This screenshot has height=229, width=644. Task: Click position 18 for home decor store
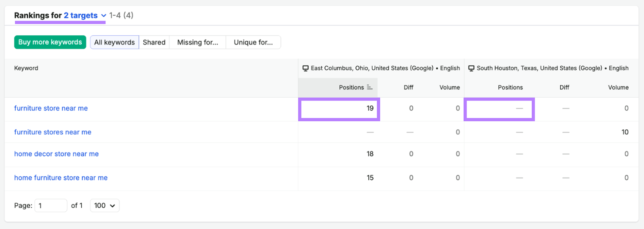[x=370, y=153]
